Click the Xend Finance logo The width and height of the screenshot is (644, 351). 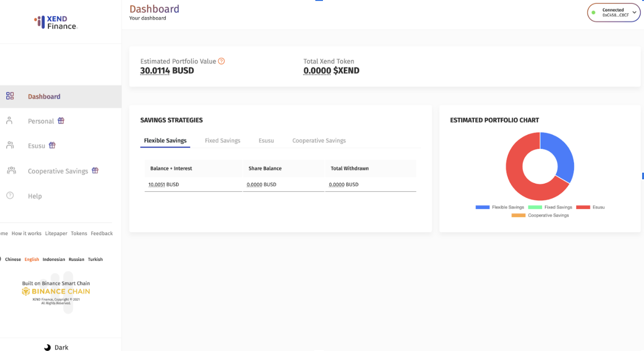tap(56, 22)
